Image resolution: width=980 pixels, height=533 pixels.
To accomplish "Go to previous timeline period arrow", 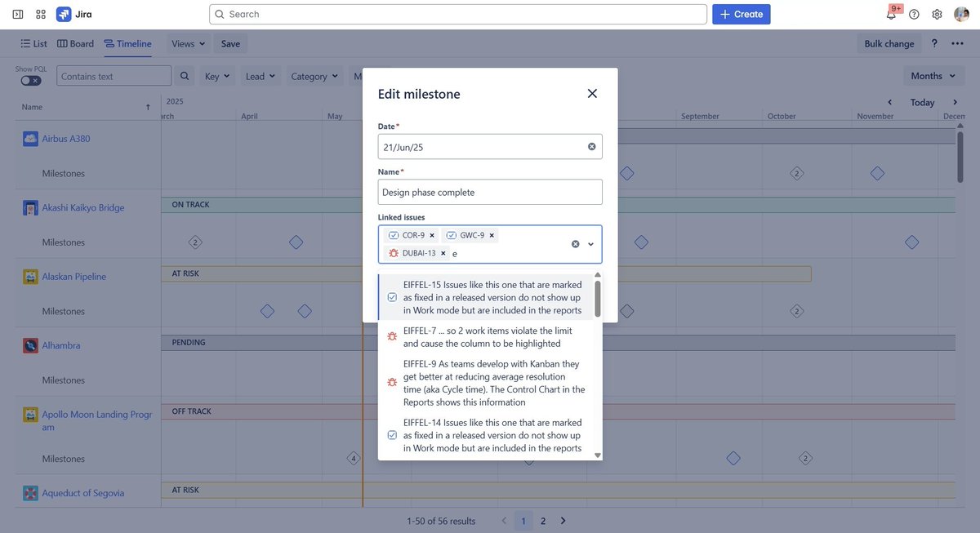I will (x=890, y=102).
